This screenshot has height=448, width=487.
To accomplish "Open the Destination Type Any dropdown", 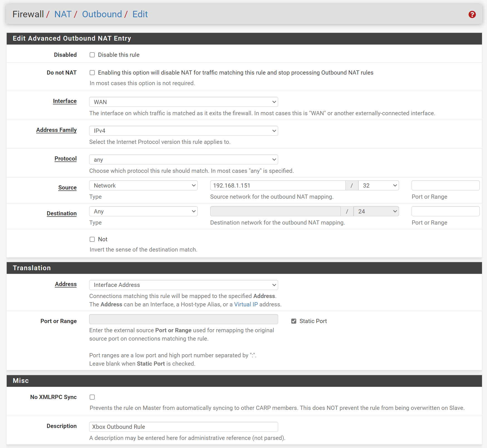I will point(143,211).
